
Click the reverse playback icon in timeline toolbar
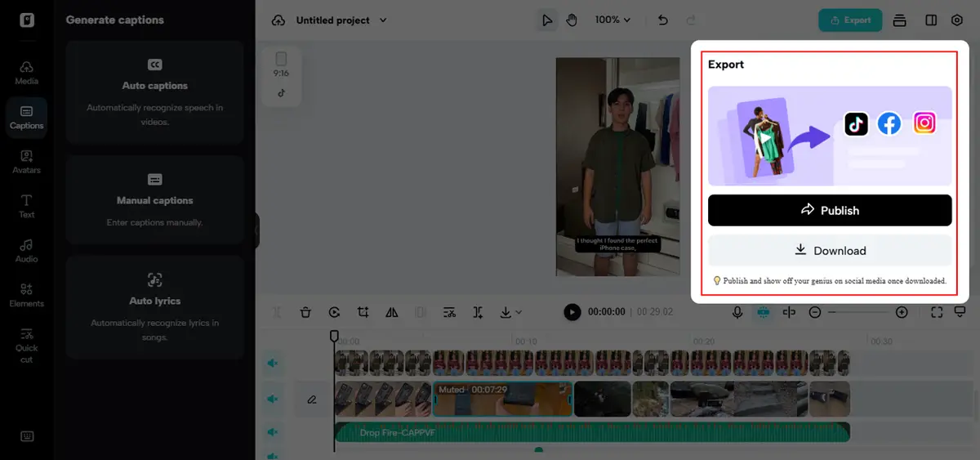tap(334, 312)
